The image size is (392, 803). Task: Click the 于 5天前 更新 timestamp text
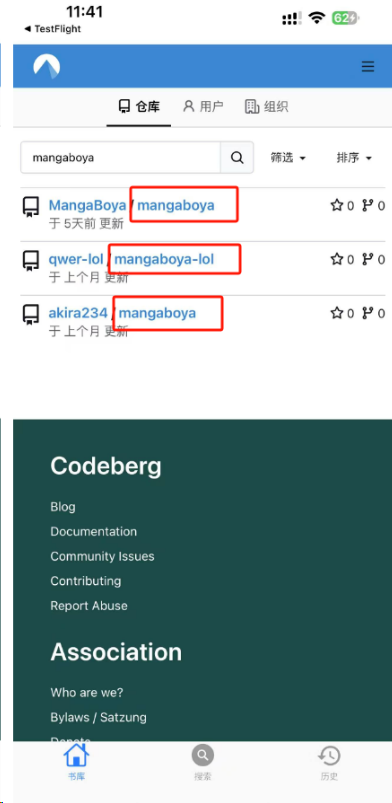(x=87, y=224)
